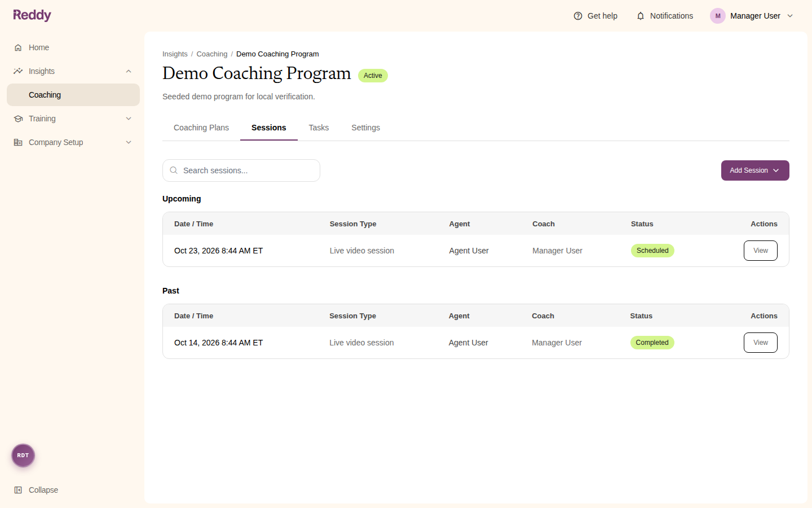Click the Upcoming section heading
The width and height of the screenshot is (812, 508).
[182, 199]
